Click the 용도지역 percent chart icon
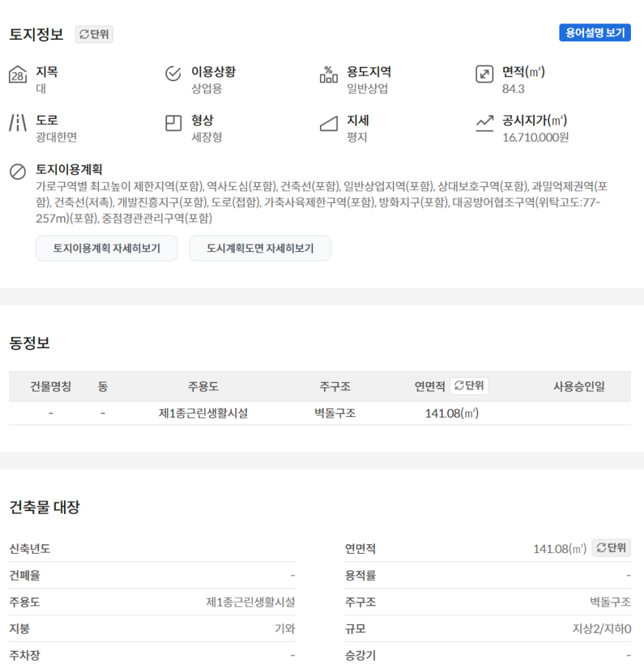The height and width of the screenshot is (668, 644). (329, 74)
